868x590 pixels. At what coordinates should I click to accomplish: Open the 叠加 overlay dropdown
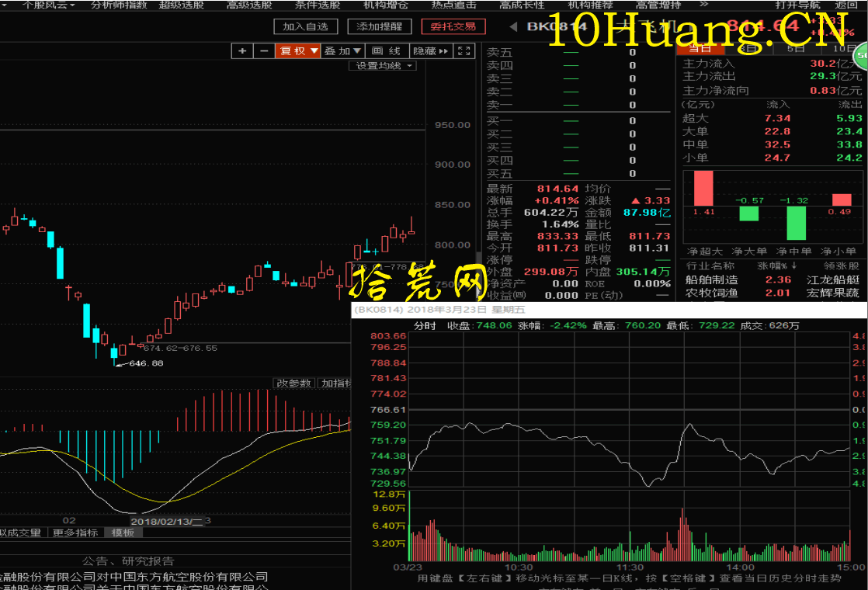(x=342, y=51)
